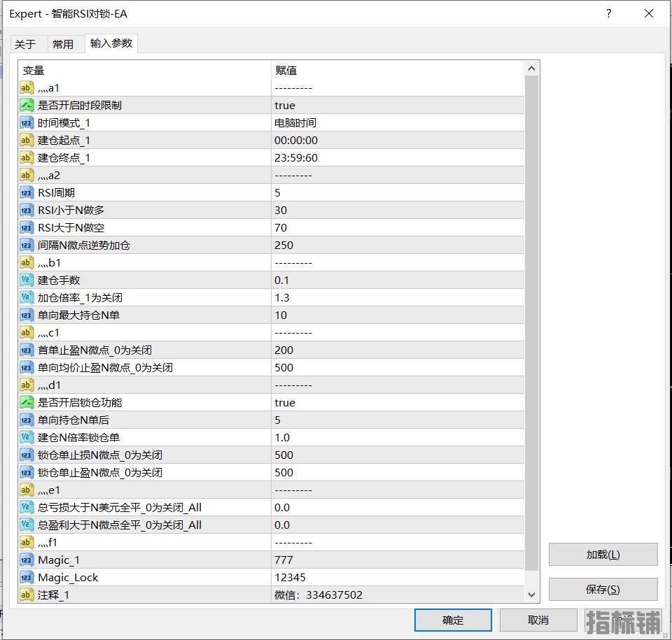This screenshot has width=672, height=640.
Task: Click the 加载(L) button
Action: click(x=603, y=555)
